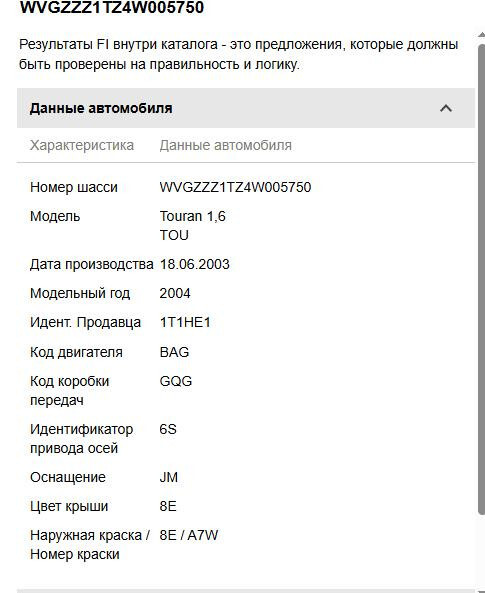Select production date 18.06.2003
The height and width of the screenshot is (593, 485).
pos(194,264)
